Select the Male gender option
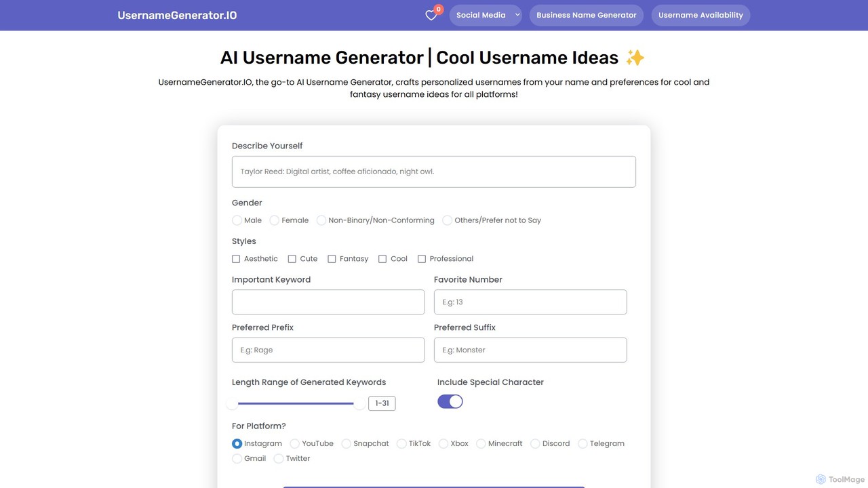 pos(237,220)
